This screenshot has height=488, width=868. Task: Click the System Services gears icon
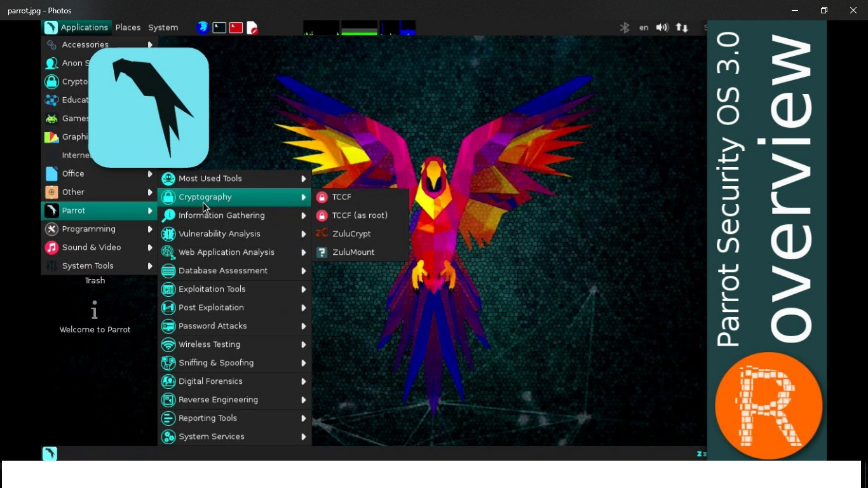(168, 437)
